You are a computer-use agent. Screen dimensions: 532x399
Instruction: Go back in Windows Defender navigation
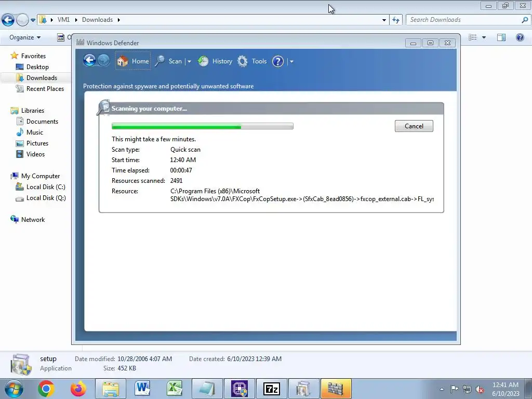click(89, 61)
